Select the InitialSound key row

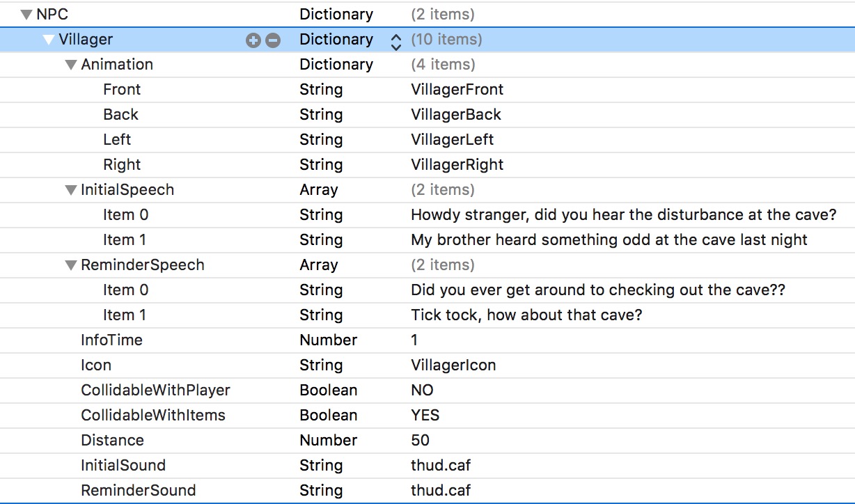tap(123, 466)
